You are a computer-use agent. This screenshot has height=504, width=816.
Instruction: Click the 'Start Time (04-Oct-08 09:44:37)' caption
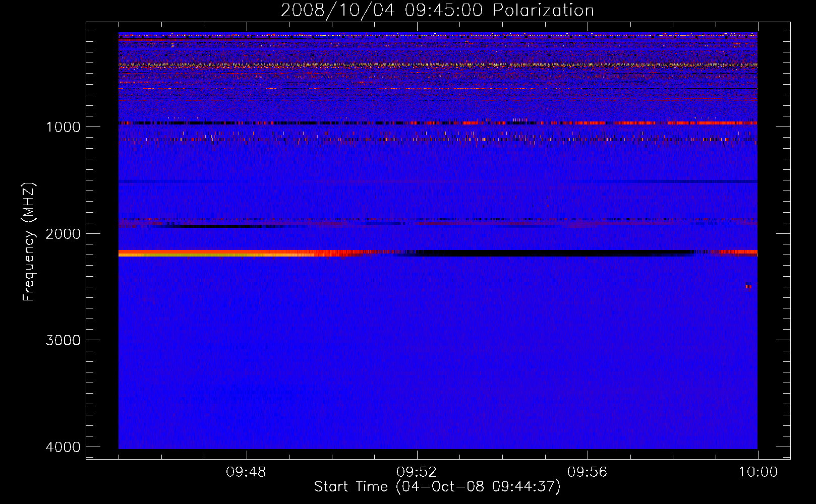[x=437, y=487]
